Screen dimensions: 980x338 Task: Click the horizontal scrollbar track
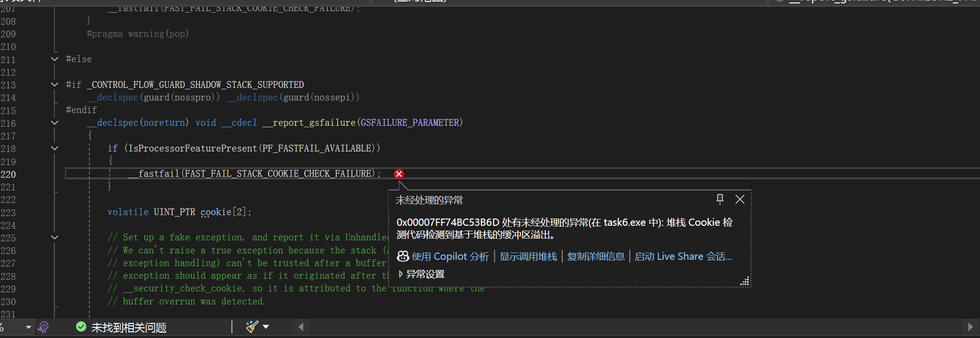636,327
